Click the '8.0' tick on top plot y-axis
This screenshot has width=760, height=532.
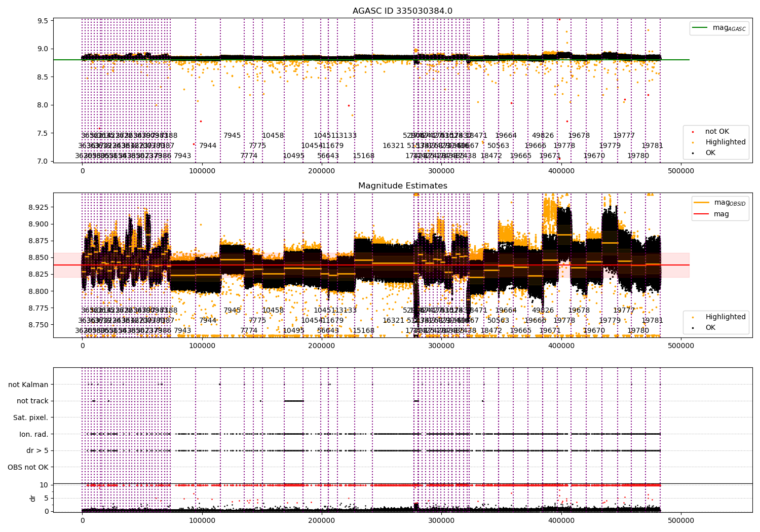44,105
